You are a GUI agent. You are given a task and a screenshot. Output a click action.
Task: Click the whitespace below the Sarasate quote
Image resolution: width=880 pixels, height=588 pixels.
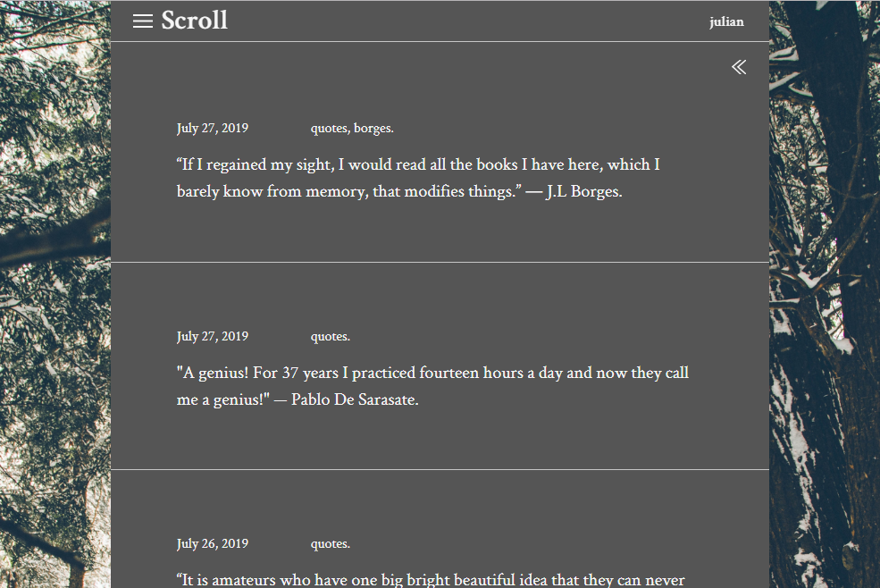coord(440,438)
